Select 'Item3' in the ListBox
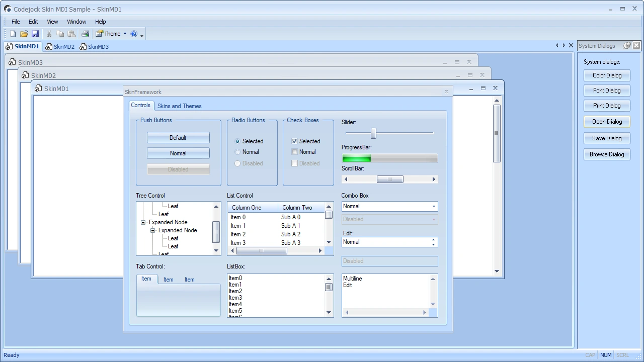644x362 pixels. (x=235, y=298)
